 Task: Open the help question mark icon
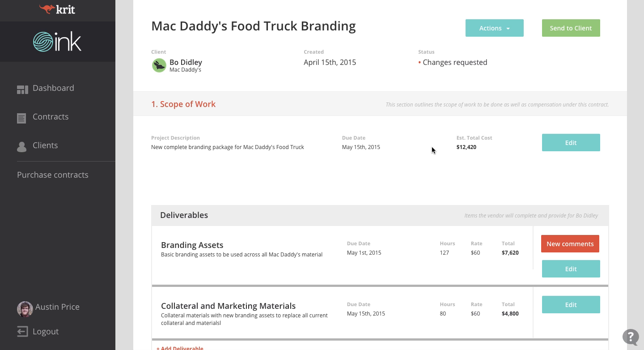631,337
